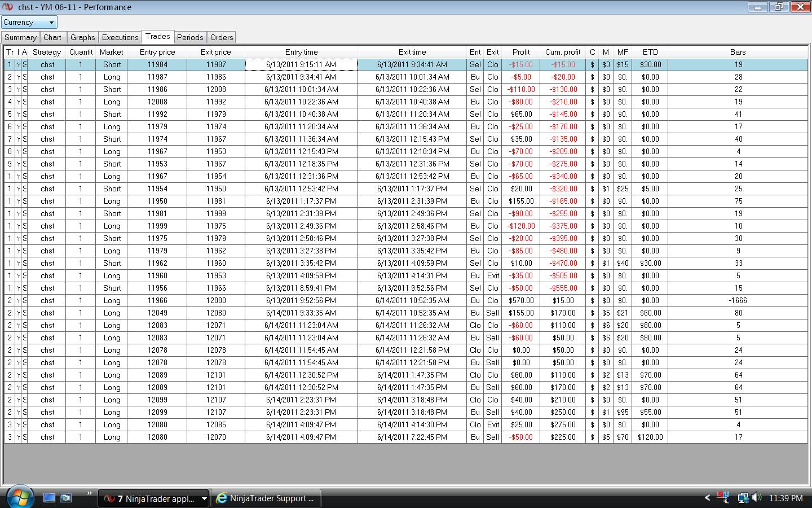Viewport: 812px width, 508px height.
Task: Click the Switch Between Windows quick launch icon
Action: pyautogui.click(x=66, y=498)
